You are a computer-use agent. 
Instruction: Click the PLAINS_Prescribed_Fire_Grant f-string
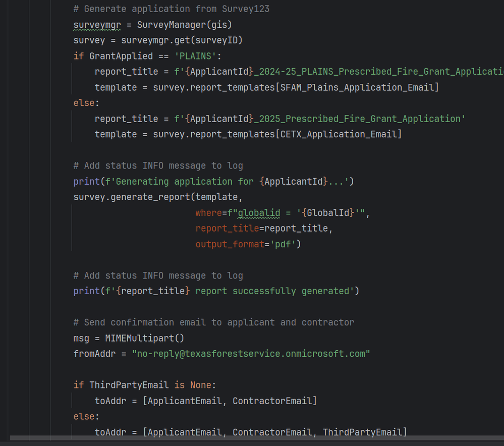[339, 72]
